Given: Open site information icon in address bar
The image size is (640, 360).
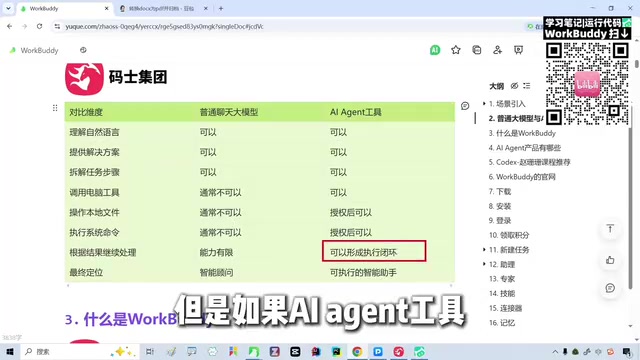Looking at the screenshot, I should (57, 27).
